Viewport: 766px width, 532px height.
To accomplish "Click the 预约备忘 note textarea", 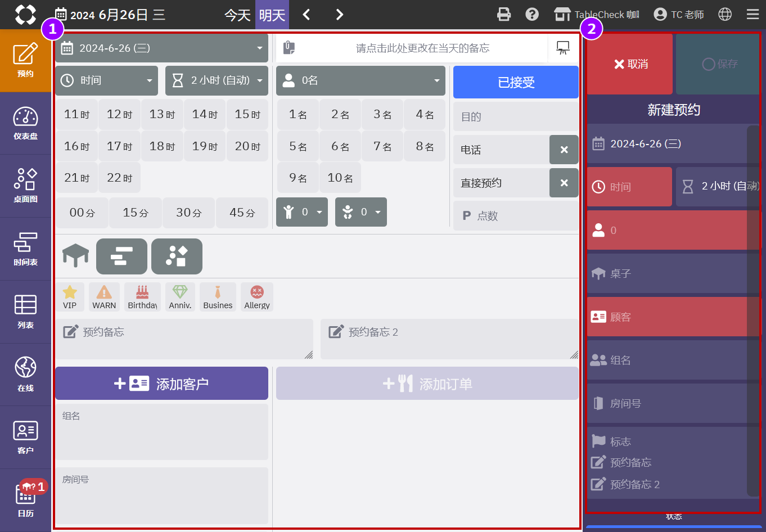I will [x=184, y=339].
